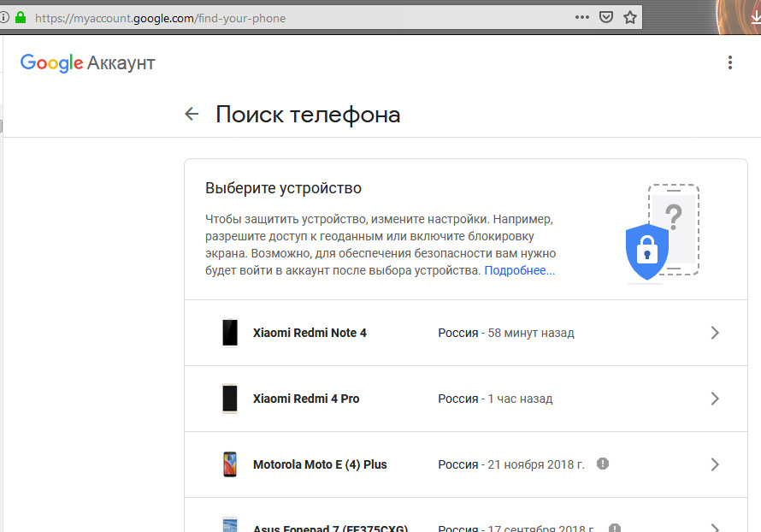761x532 pixels.
Task: Open the page actions three-dot menu
Action: coord(582,17)
